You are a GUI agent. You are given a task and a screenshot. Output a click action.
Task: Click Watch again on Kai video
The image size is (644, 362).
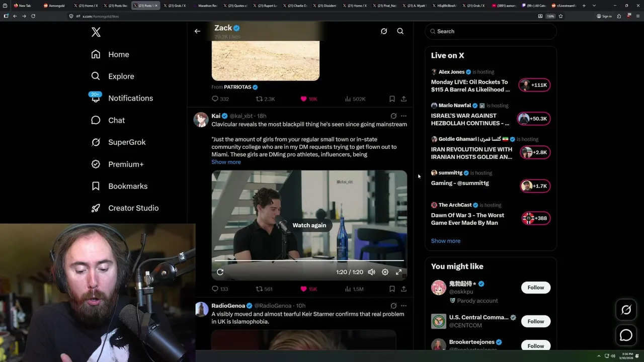(309, 225)
